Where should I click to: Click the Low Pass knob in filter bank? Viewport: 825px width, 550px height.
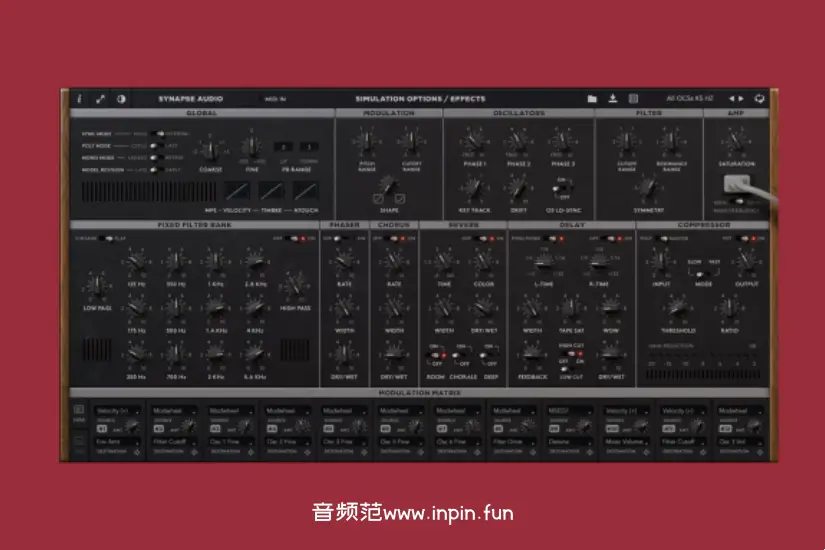(97, 287)
